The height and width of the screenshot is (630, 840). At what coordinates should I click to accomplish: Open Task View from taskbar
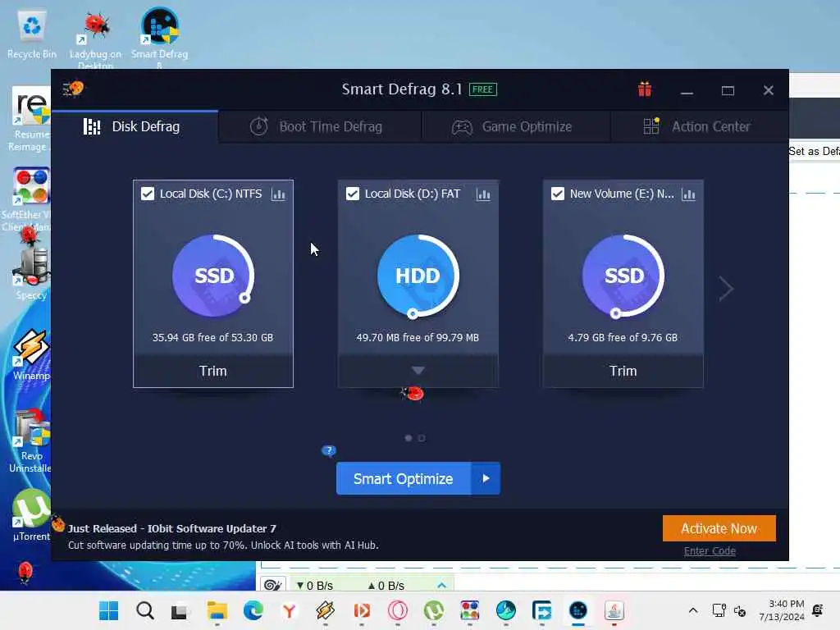[179, 610]
